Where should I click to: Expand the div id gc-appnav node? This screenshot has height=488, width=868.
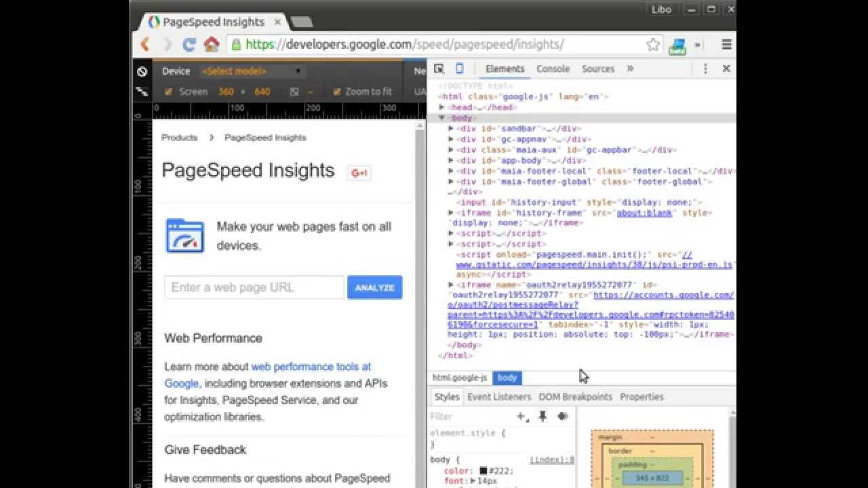452,139
